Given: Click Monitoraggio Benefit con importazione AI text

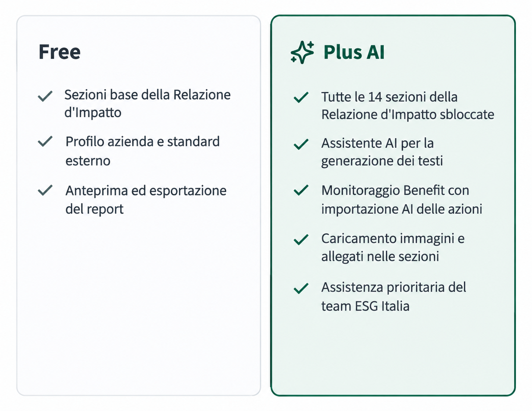Looking at the screenshot, I should click(402, 200).
